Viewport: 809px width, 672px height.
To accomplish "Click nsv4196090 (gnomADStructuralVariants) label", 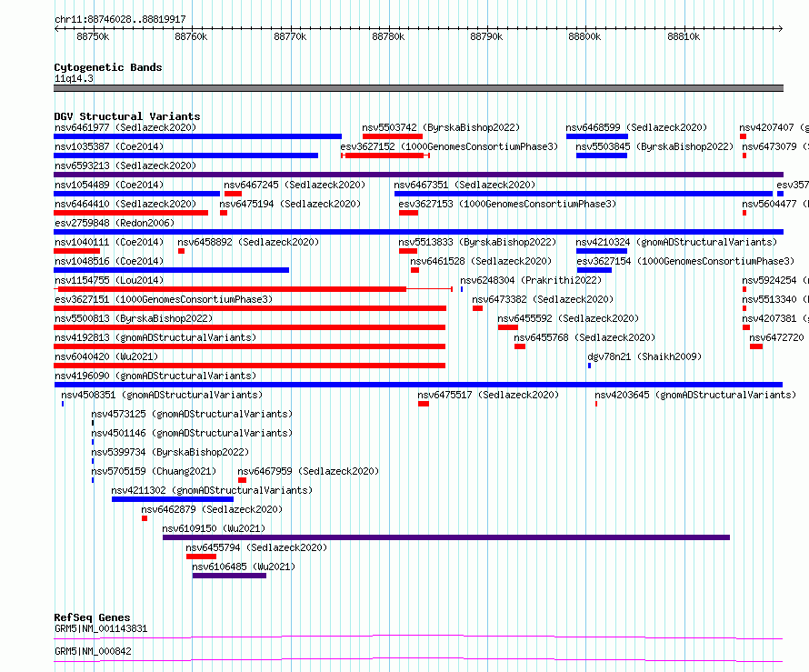I will coord(155,376).
